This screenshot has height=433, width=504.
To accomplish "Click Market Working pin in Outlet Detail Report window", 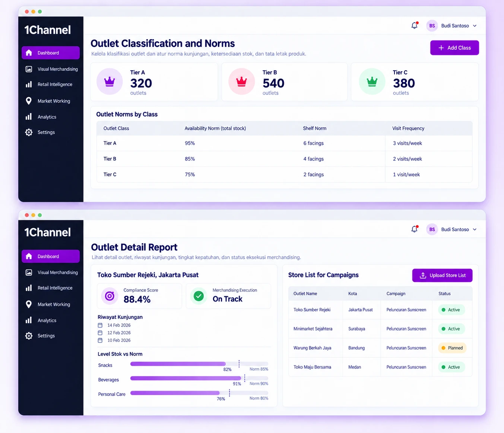I will (29, 304).
